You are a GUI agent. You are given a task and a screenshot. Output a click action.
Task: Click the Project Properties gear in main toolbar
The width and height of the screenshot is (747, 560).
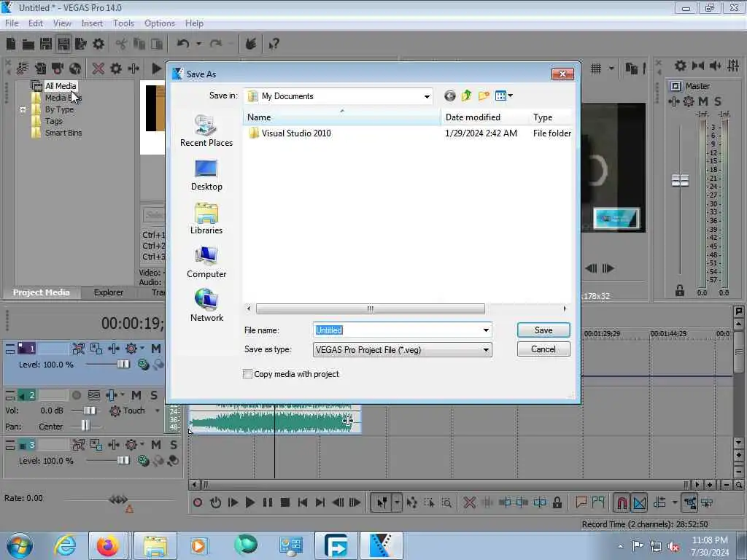click(98, 44)
